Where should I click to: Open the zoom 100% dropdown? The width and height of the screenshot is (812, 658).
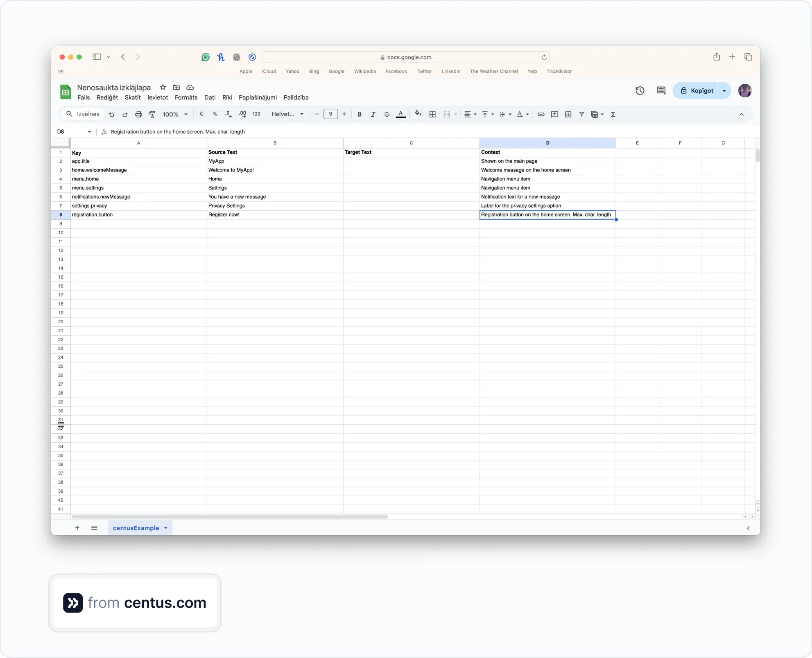click(x=175, y=115)
